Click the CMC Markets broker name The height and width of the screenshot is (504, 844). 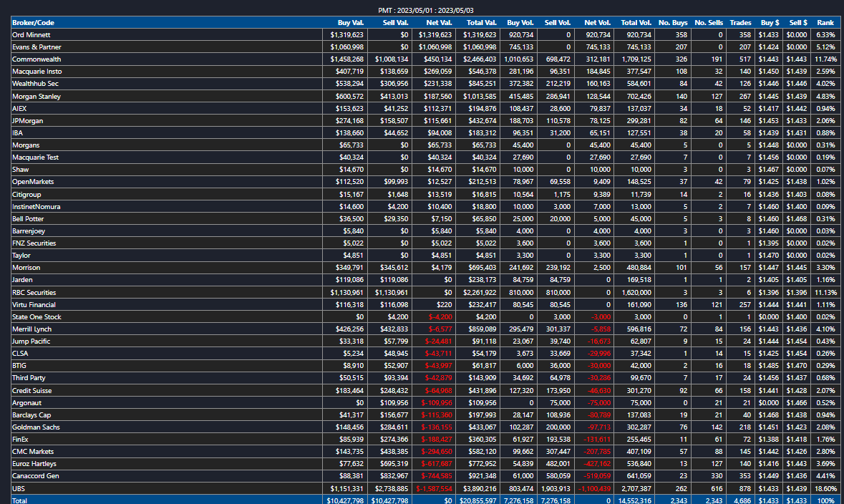34,451
